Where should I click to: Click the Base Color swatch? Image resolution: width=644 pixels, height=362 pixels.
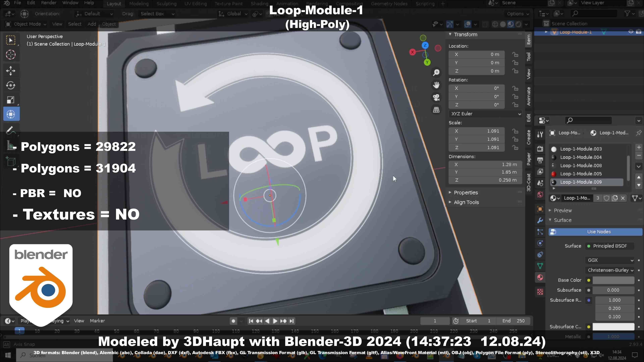pos(613,280)
